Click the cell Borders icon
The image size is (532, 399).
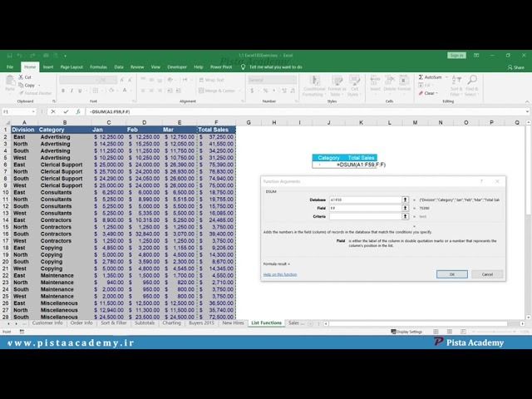coord(96,91)
